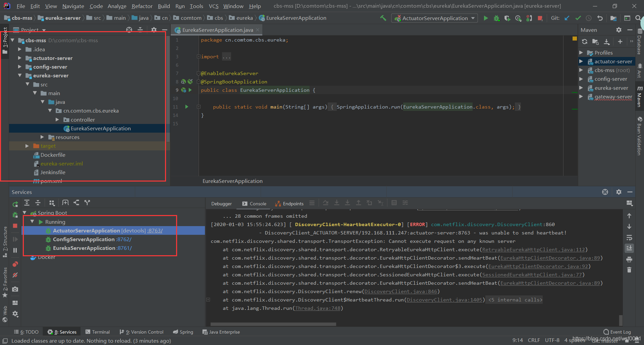Image resolution: width=644 pixels, height=345 pixels.
Task: Expand actuator-server folder in Project tree
Action: 20,58
